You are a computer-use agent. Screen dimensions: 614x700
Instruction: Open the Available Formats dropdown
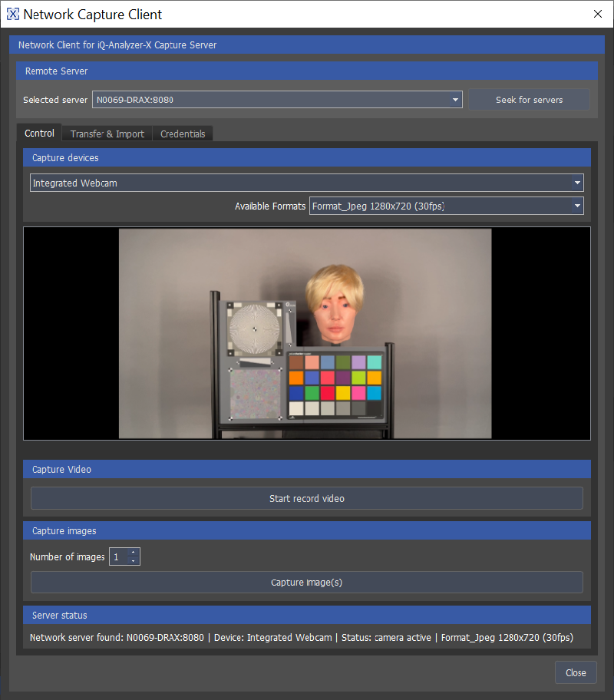click(447, 206)
